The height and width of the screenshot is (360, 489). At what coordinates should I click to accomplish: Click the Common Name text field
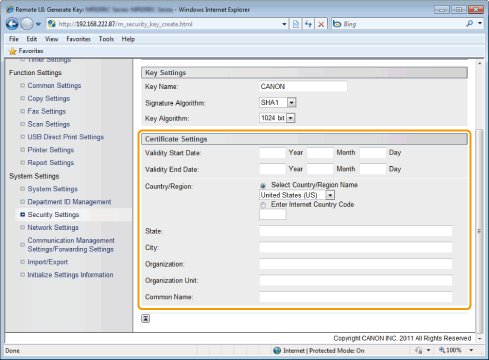tap(356, 297)
